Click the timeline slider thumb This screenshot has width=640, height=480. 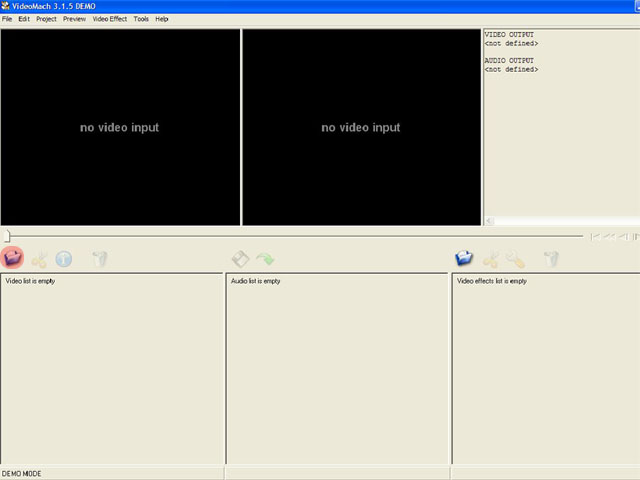(x=7, y=236)
